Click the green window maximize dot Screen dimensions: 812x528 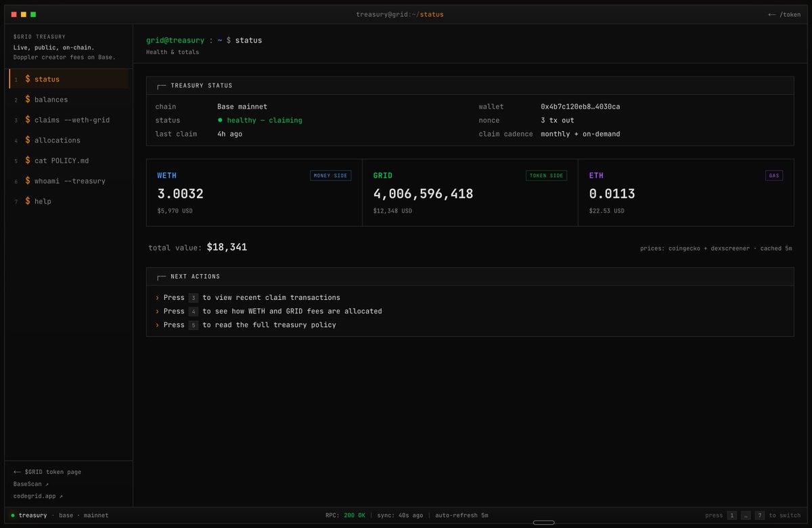tap(33, 14)
